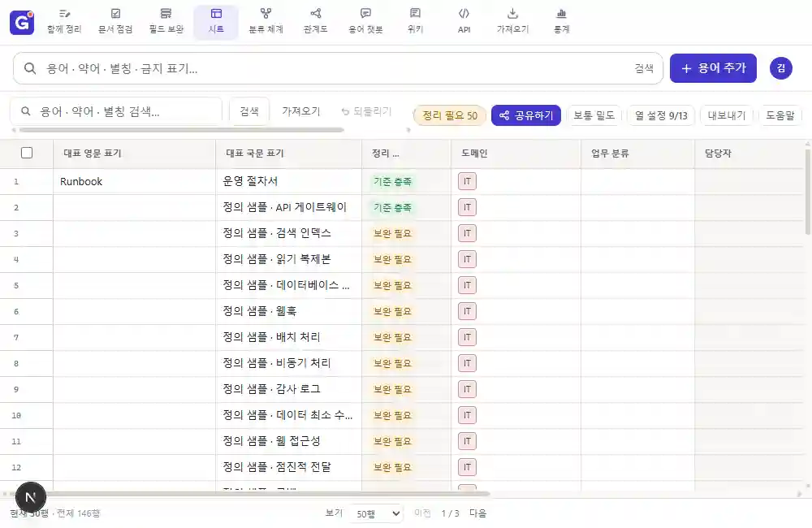The height and width of the screenshot is (528, 812).
Task: Open the 필드 보완 tool
Action: click(166, 22)
